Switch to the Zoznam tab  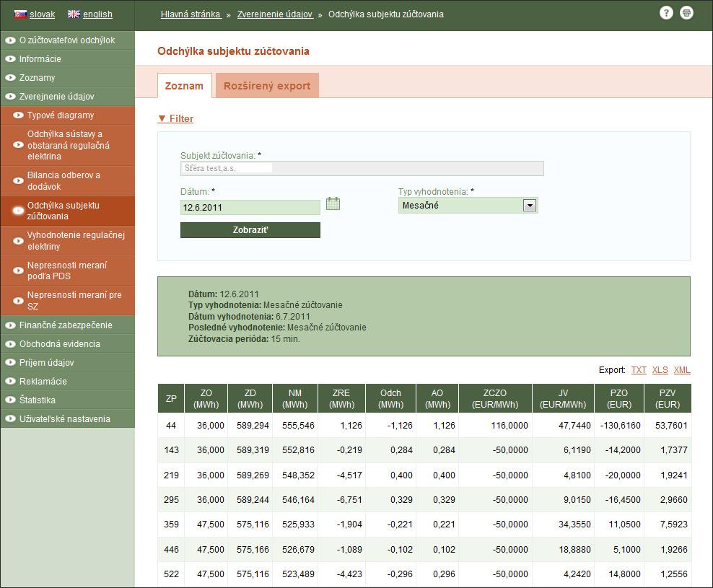(184, 85)
